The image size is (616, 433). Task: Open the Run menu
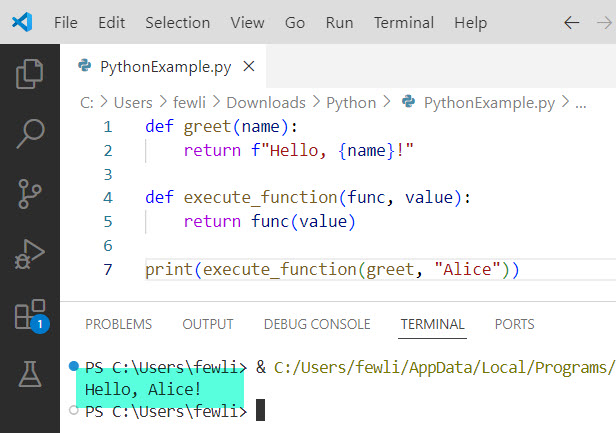339,23
